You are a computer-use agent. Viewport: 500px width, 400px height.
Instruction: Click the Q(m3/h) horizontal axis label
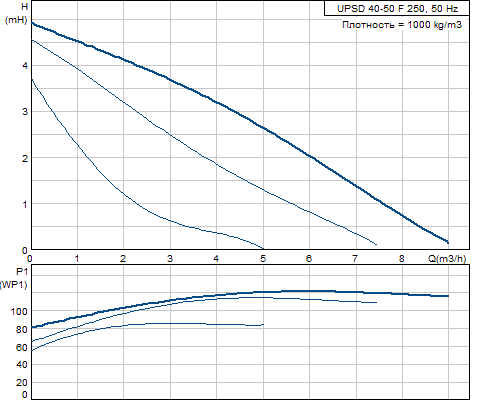447,258
